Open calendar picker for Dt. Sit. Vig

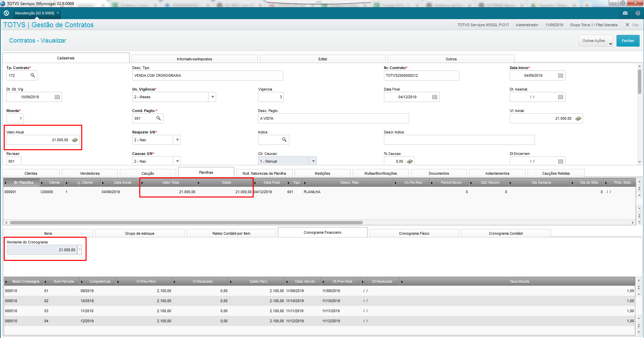tap(57, 97)
